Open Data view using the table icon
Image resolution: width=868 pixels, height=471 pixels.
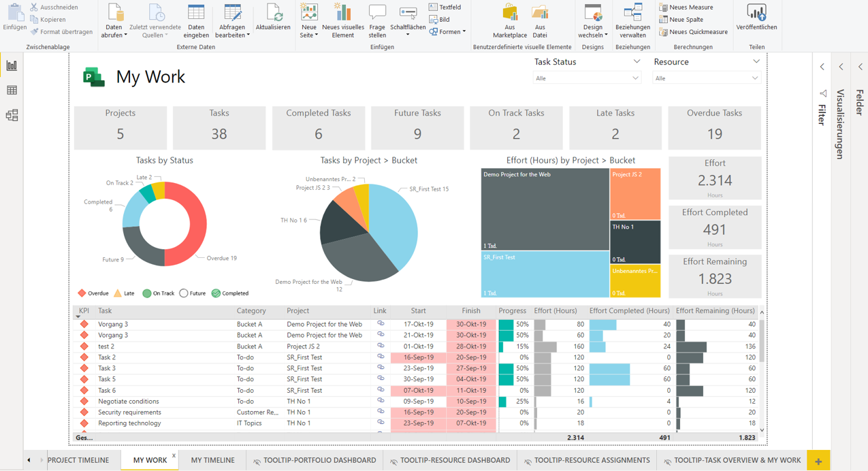click(11, 90)
